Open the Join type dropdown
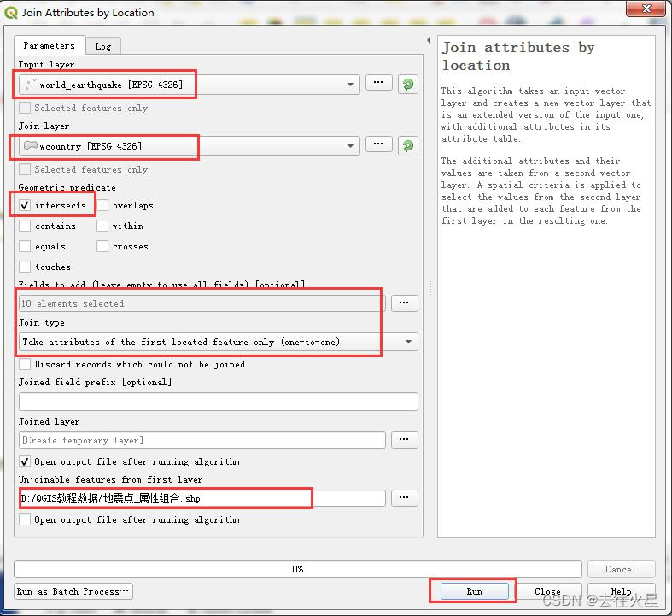 (x=218, y=342)
